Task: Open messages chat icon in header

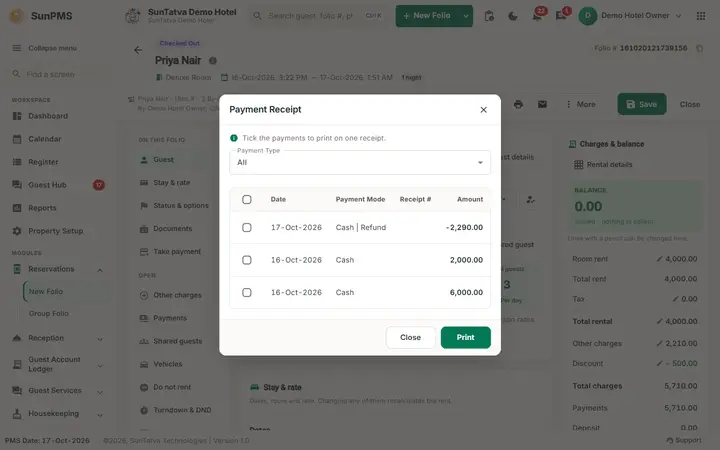Action: (561, 16)
